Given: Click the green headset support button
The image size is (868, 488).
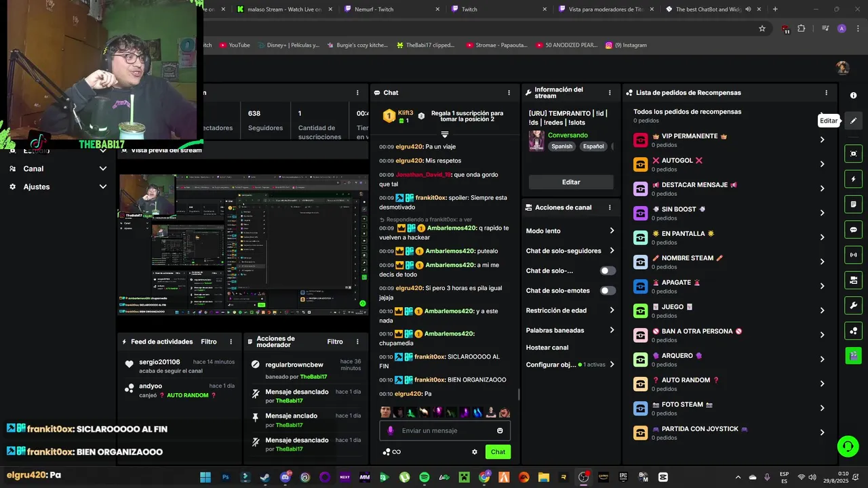Looking at the screenshot, I should pyautogui.click(x=848, y=446).
